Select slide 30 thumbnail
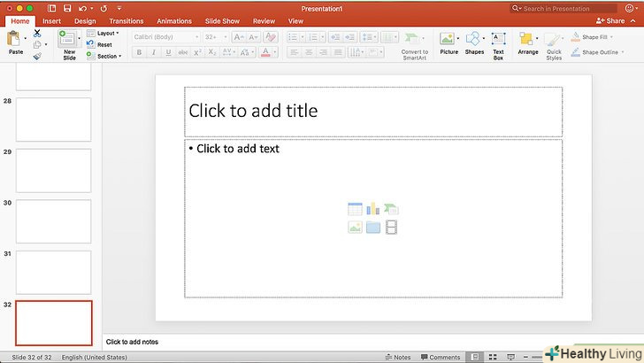The image size is (644, 363). pos(53,221)
